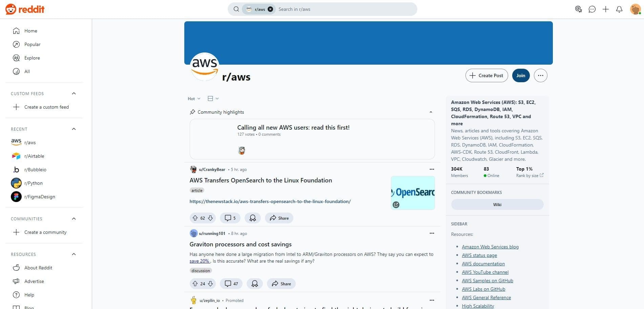The width and height of the screenshot is (644, 309).
Task: Open Rank by size external link
Action: [x=530, y=175]
